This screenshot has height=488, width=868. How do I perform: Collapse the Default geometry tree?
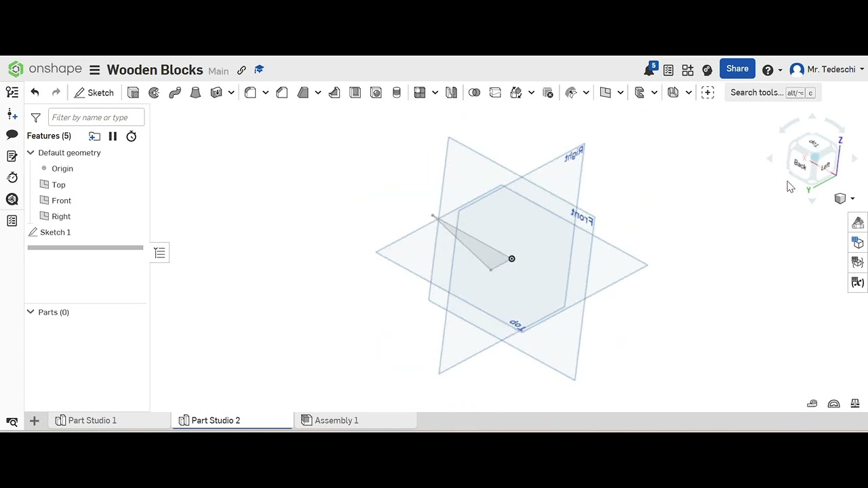pos(31,152)
